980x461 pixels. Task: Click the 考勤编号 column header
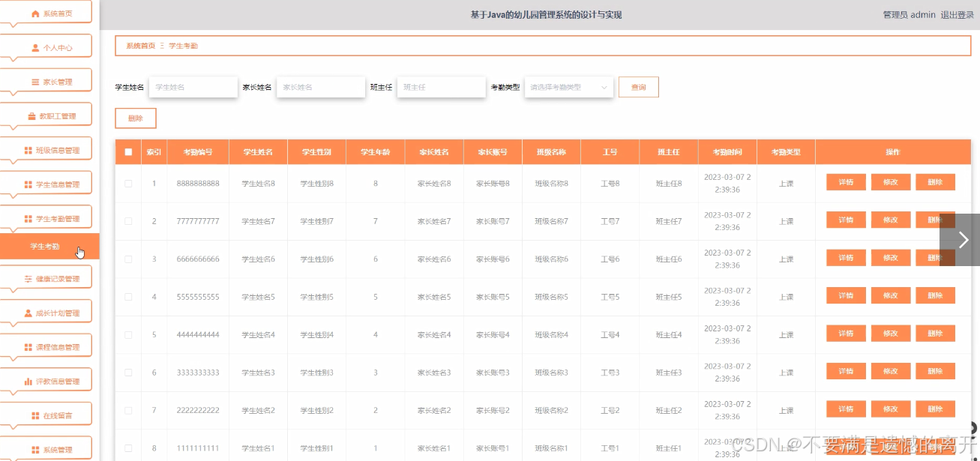pyautogui.click(x=198, y=152)
